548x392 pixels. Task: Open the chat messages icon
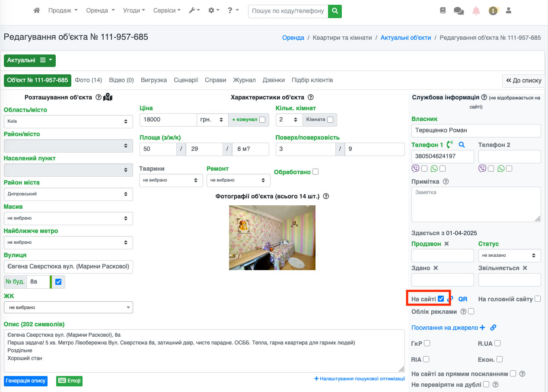coord(459,11)
